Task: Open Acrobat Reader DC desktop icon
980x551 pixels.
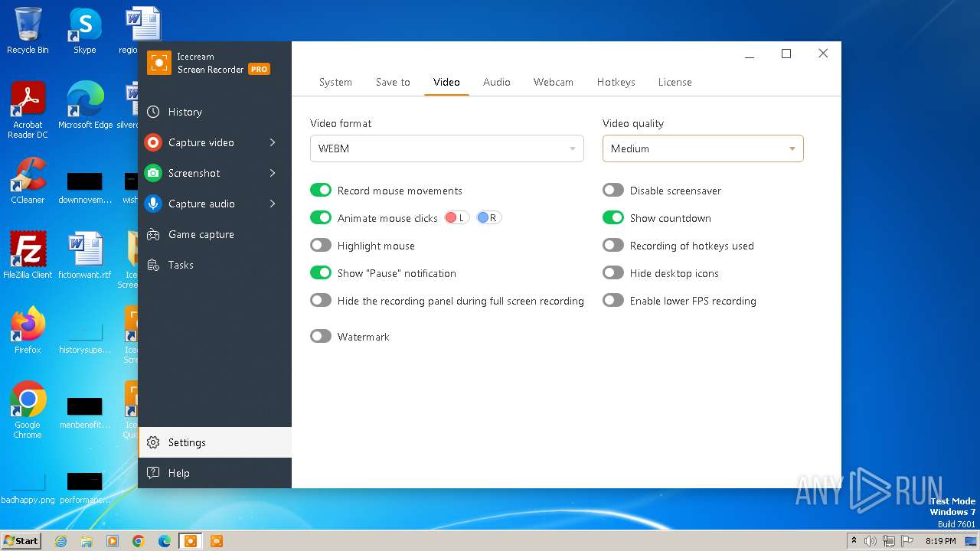Action: pos(28,109)
